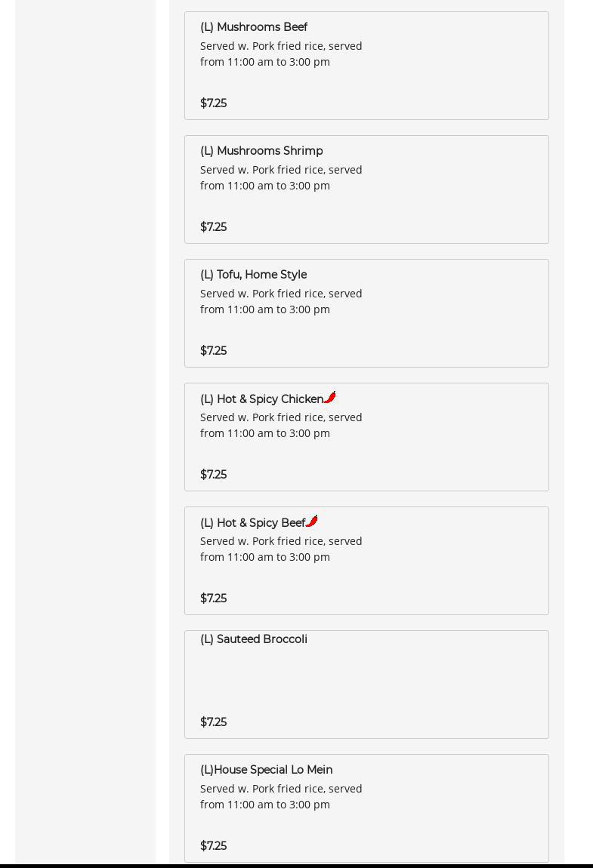Viewport: 593px width, 868px height.
Task: Click the description under Tofu, Home Style
Action: pos(281,301)
